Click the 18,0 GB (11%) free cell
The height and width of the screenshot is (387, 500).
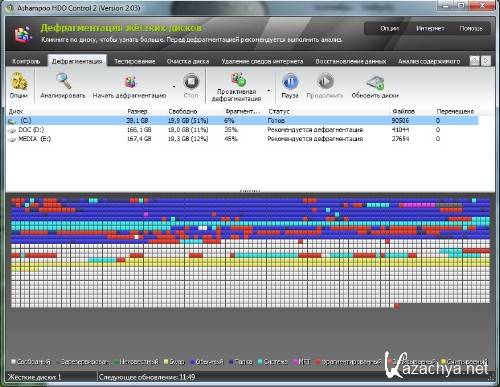click(188, 130)
